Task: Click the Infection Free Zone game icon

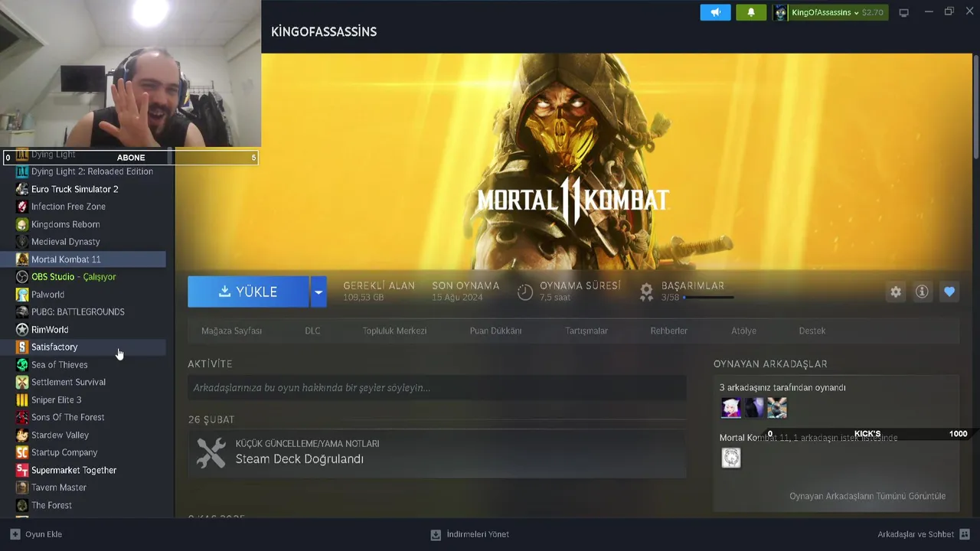Action: click(x=22, y=207)
